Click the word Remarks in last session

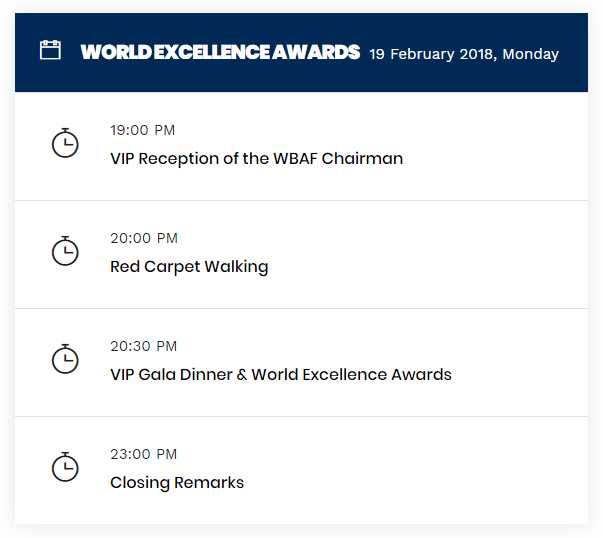point(209,483)
